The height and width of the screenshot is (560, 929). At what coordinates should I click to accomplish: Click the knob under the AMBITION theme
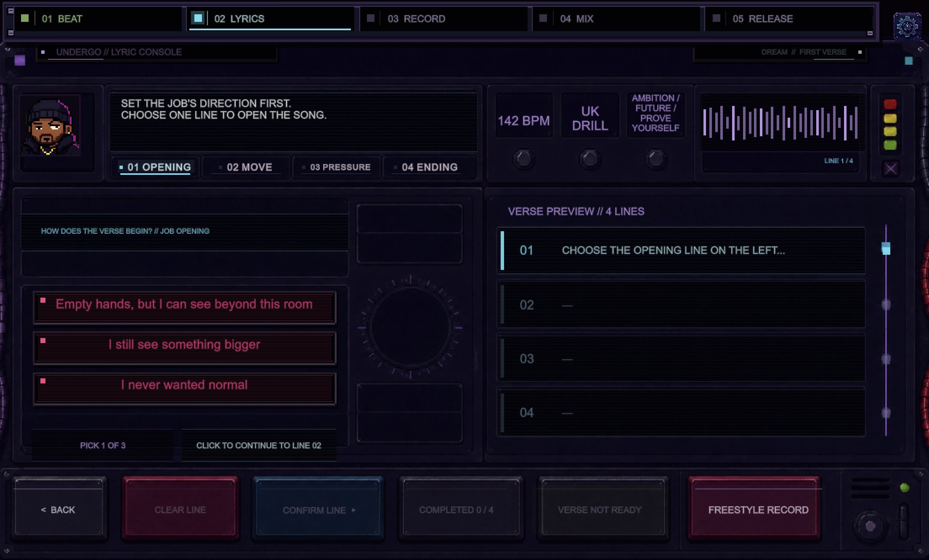point(656,158)
